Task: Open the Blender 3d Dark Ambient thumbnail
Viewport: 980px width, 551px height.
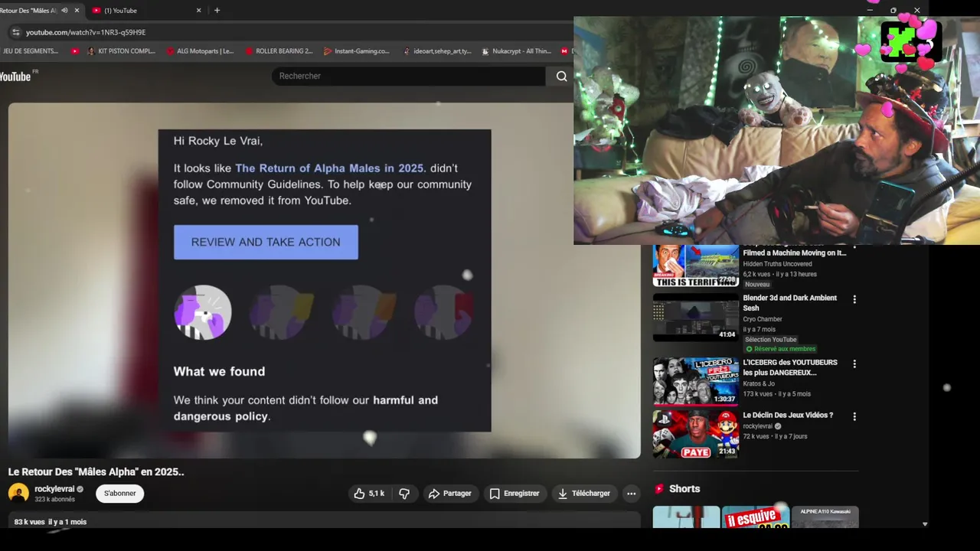Action: point(695,317)
